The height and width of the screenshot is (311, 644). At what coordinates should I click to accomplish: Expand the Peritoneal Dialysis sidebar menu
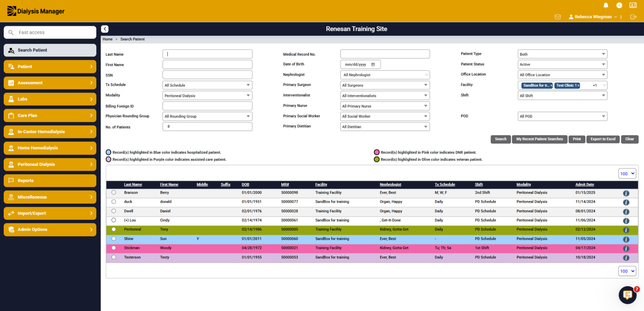click(x=50, y=164)
